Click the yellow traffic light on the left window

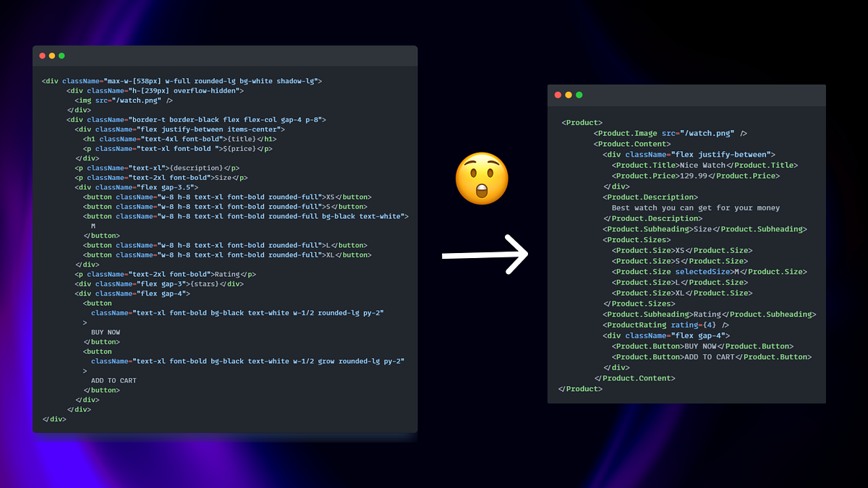(52, 55)
